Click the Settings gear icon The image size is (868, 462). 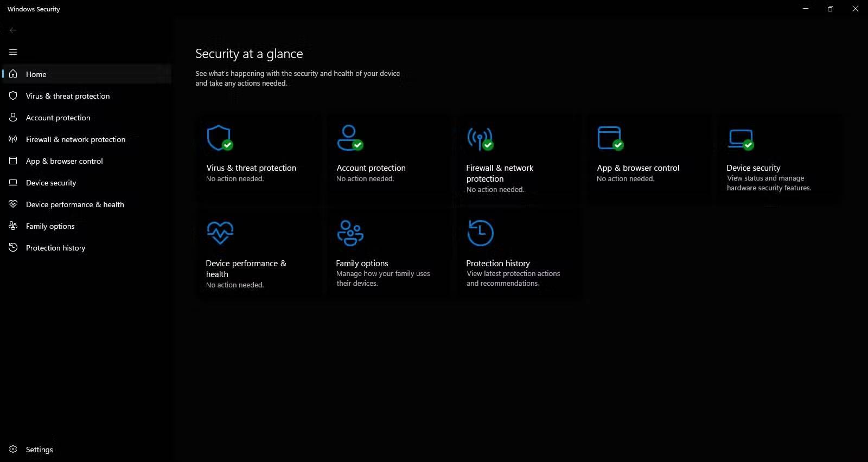[13, 449]
